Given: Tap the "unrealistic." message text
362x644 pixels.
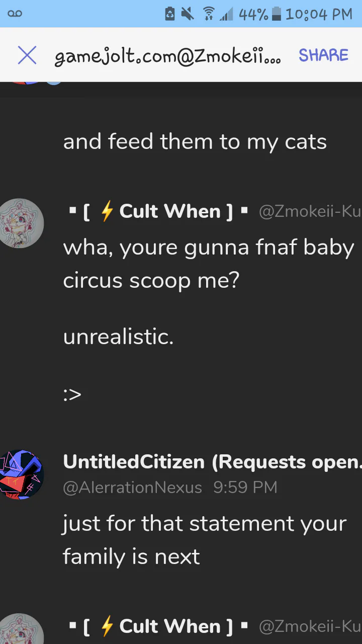Looking at the screenshot, I should tap(118, 337).
